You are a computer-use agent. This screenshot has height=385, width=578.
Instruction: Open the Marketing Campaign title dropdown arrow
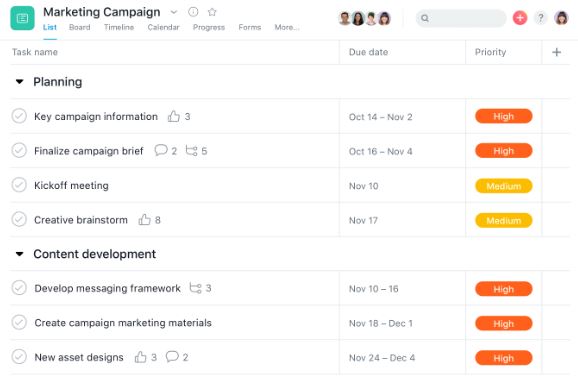174,13
